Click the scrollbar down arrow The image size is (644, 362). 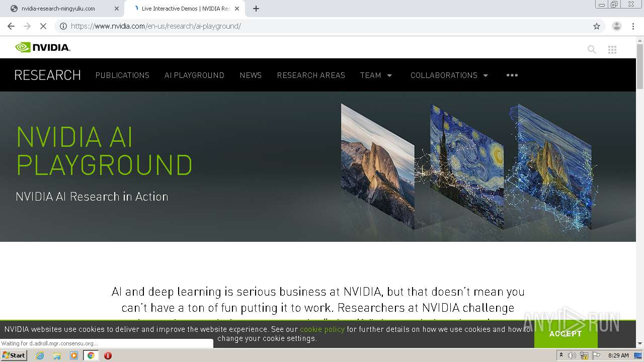click(640, 343)
